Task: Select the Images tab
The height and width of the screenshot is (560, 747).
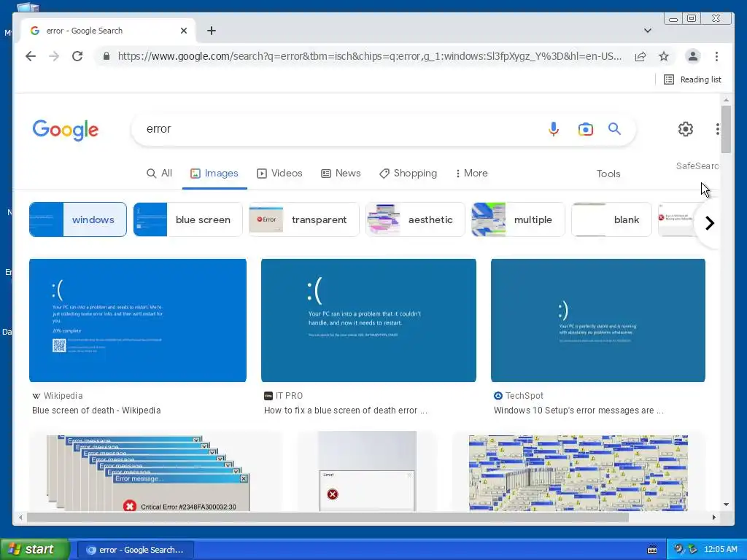Action: tap(214, 174)
